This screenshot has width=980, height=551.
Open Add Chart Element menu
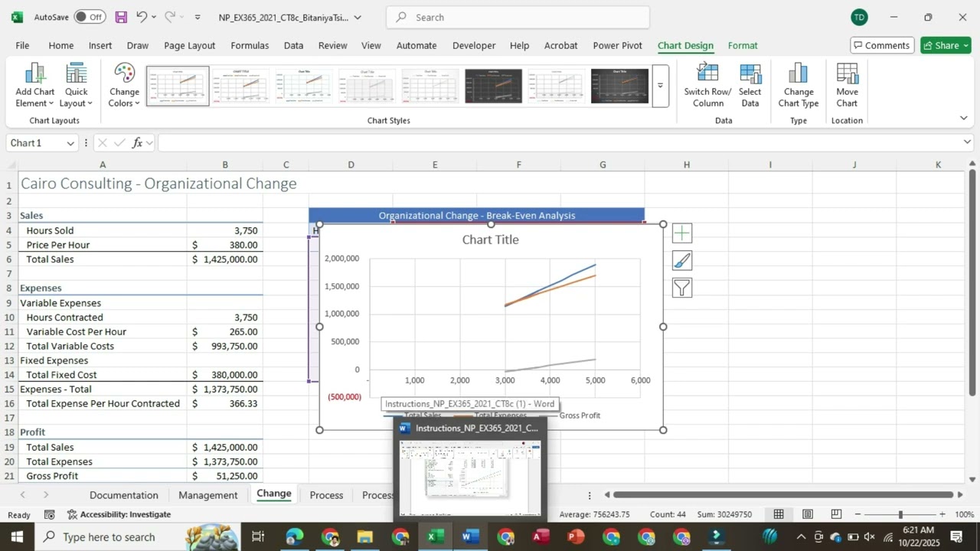(x=34, y=85)
